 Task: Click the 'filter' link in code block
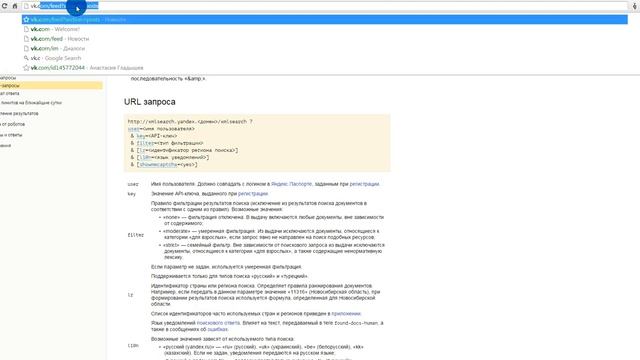click(x=145, y=143)
